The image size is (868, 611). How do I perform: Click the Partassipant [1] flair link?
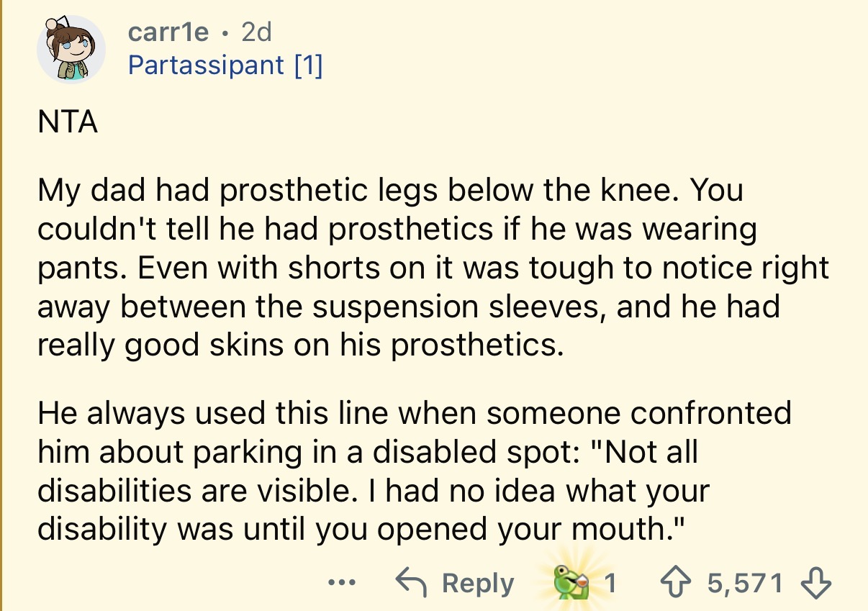click(225, 65)
